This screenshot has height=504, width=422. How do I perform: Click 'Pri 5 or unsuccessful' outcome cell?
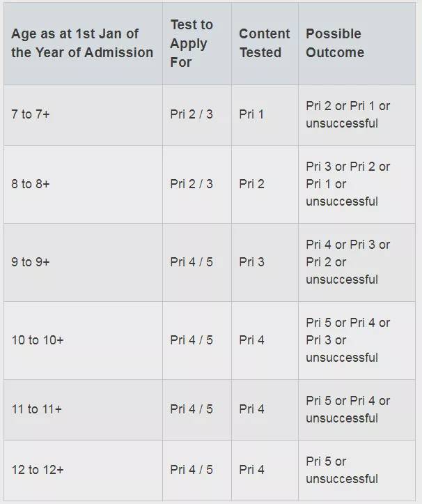click(342, 470)
